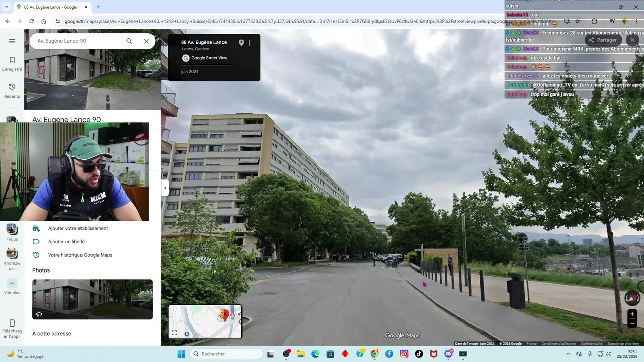Open Facebook from the taskbar

389,354
